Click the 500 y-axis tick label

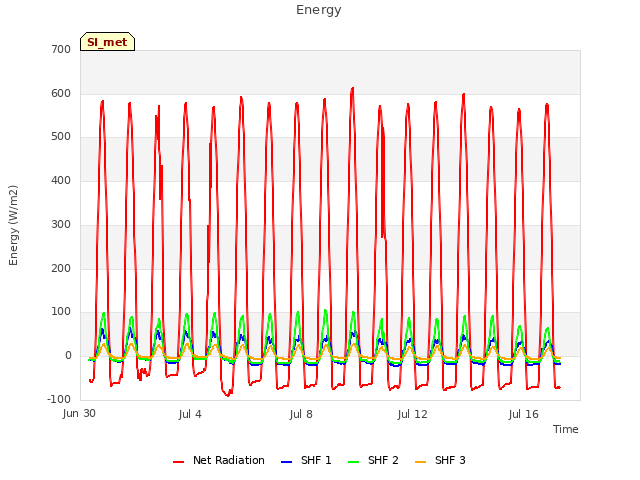pos(61,137)
